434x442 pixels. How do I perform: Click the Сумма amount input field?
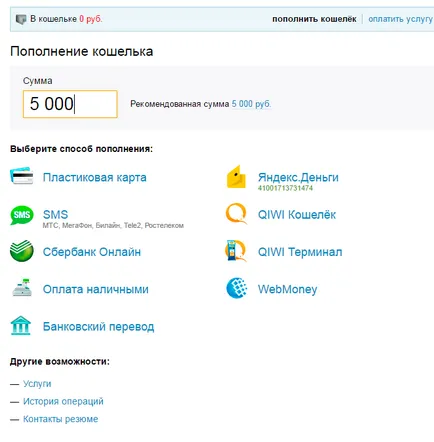(x=70, y=104)
